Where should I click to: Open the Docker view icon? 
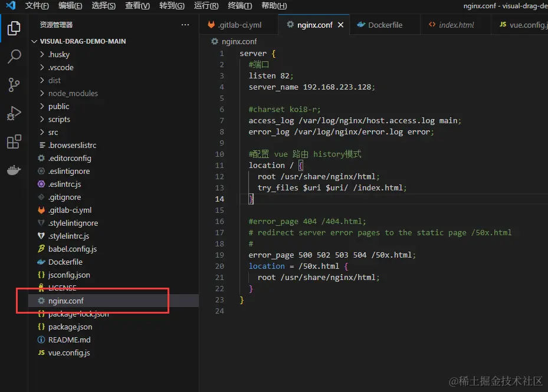[14, 170]
